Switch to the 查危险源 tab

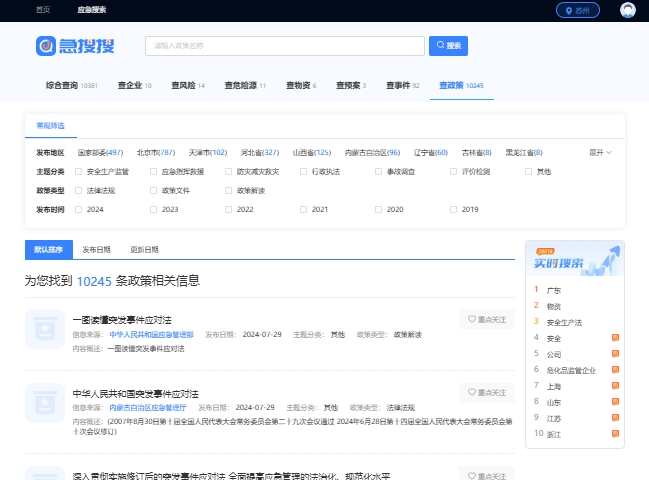click(245, 85)
